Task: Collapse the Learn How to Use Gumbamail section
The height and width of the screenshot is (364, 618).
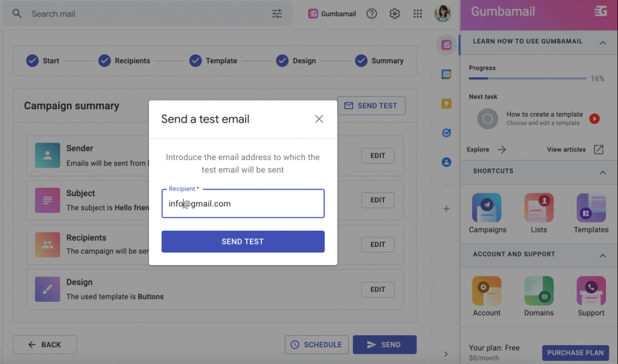Action: pyautogui.click(x=602, y=42)
